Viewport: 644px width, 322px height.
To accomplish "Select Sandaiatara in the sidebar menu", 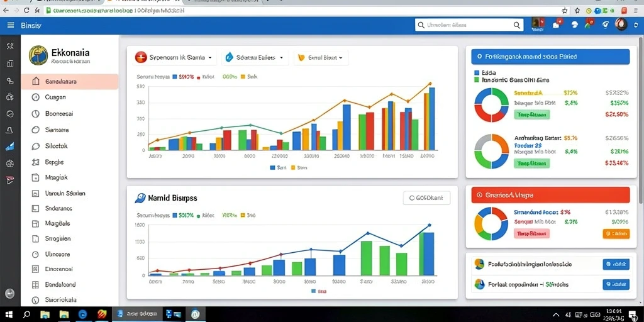I will coord(69,82).
